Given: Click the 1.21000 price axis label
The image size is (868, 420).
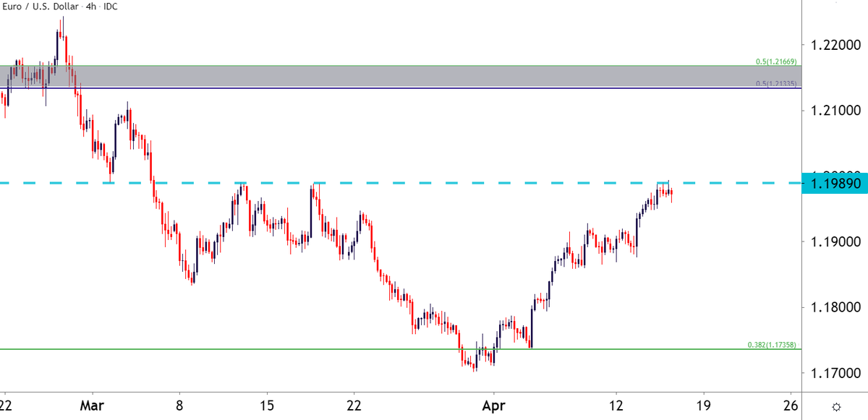Looking at the screenshot, I should (835, 110).
